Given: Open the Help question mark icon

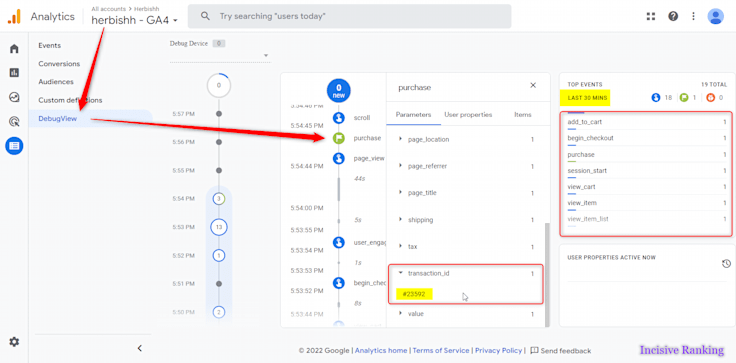Looking at the screenshot, I should point(673,16).
